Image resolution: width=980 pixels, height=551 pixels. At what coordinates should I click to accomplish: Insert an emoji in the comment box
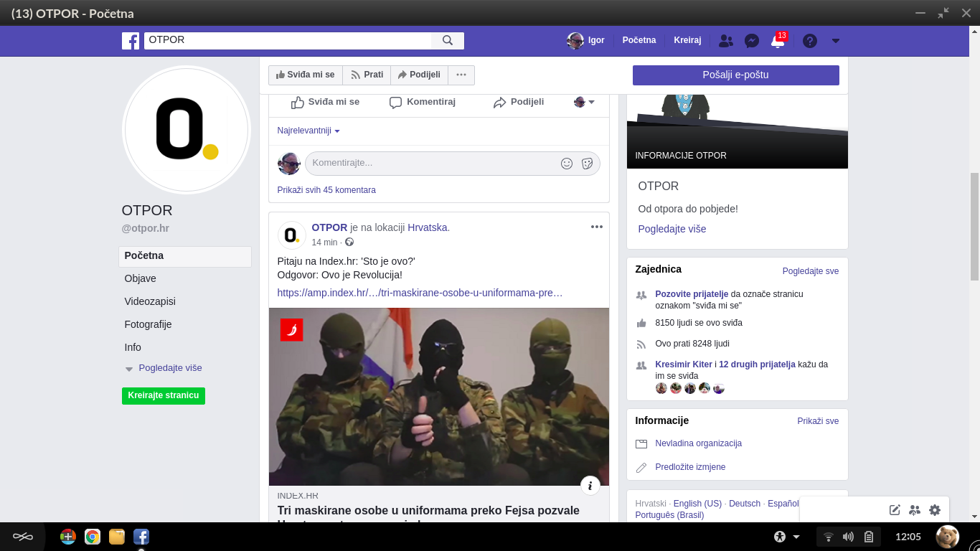click(x=566, y=163)
